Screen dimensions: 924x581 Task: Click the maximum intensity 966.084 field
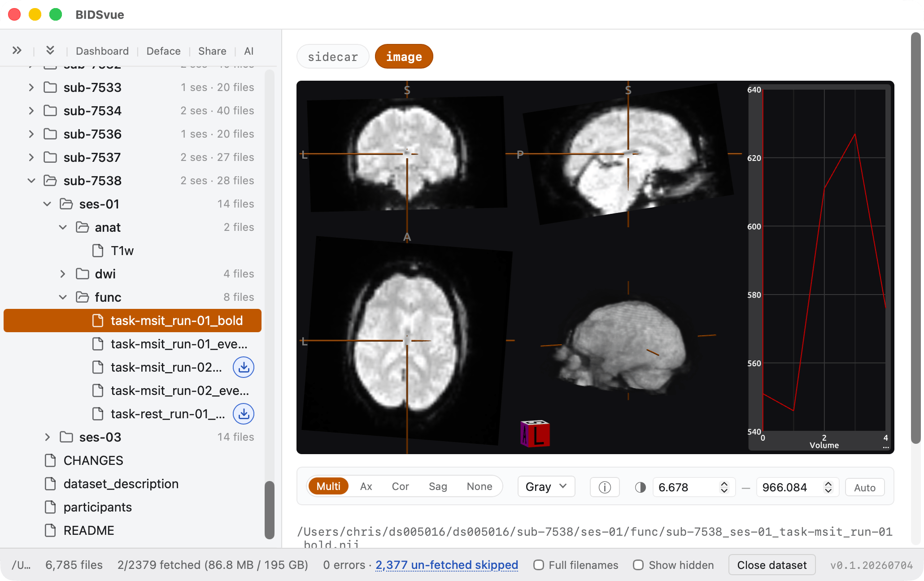point(798,487)
